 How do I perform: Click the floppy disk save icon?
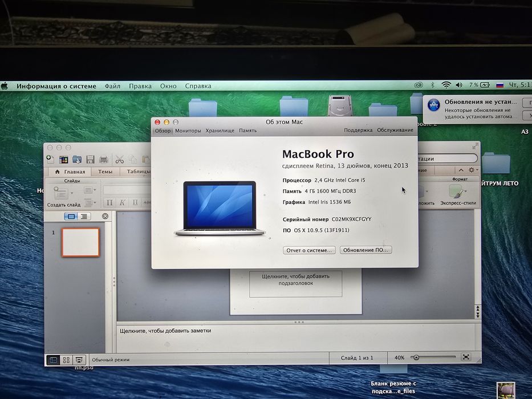click(x=90, y=160)
